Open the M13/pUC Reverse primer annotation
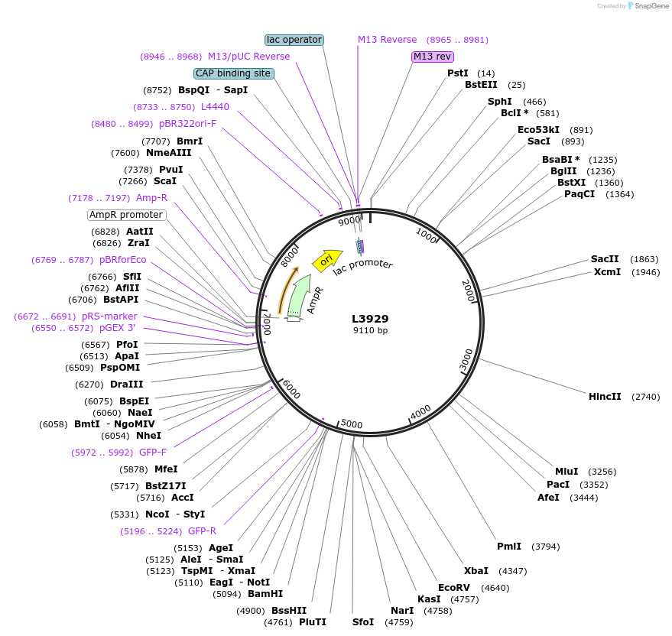The image size is (672, 636). (x=248, y=57)
